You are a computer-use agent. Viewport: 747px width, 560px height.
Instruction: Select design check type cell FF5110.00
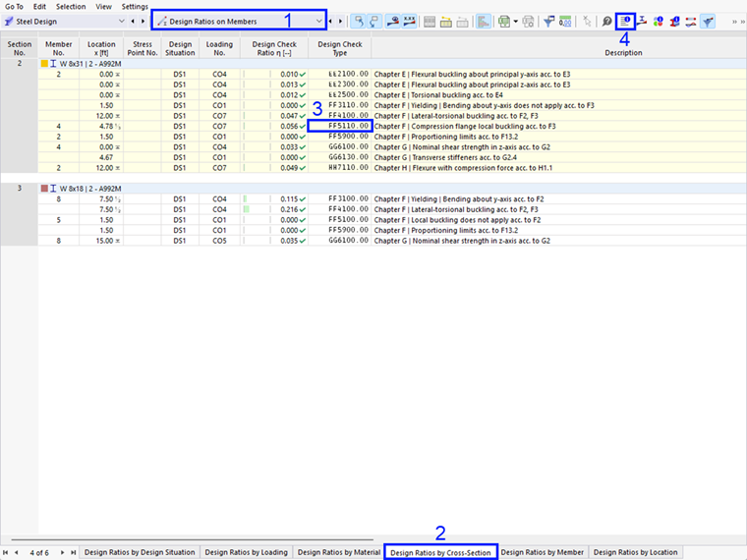[340, 126]
